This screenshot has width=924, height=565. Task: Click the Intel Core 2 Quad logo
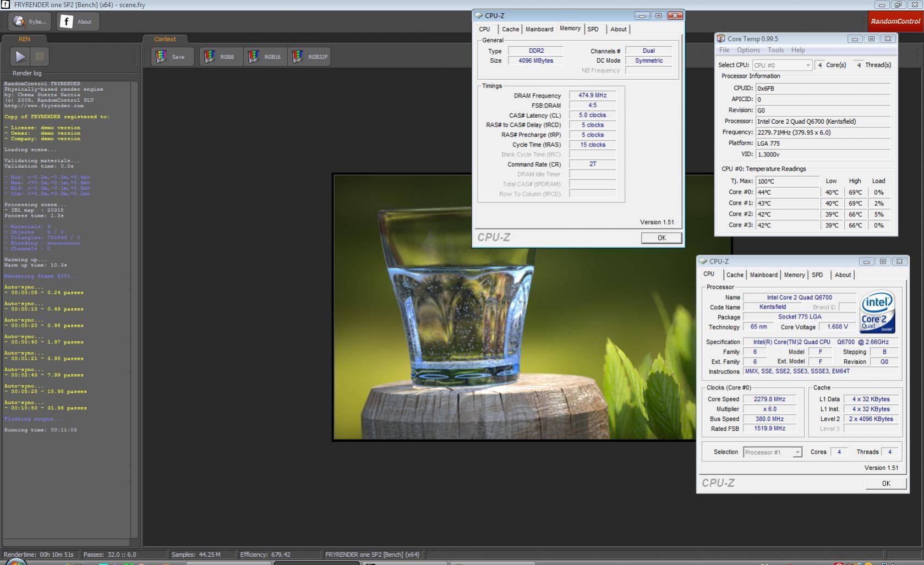pyautogui.click(x=877, y=312)
